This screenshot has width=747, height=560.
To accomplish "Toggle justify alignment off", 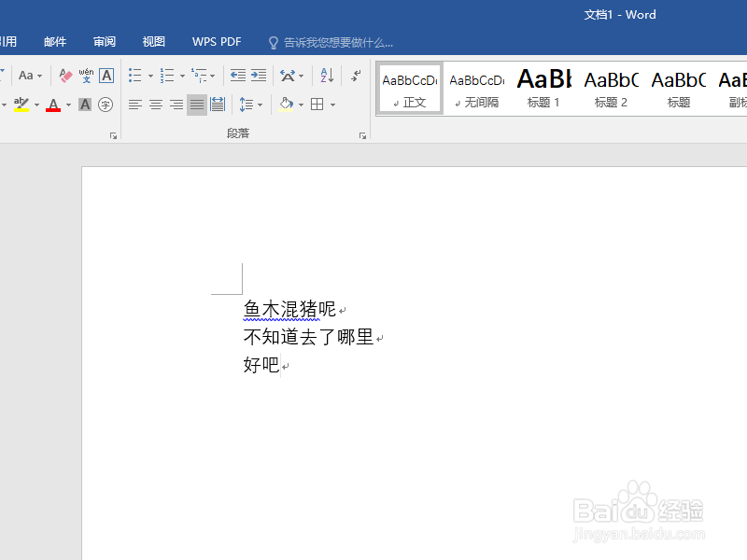I will coord(196,104).
